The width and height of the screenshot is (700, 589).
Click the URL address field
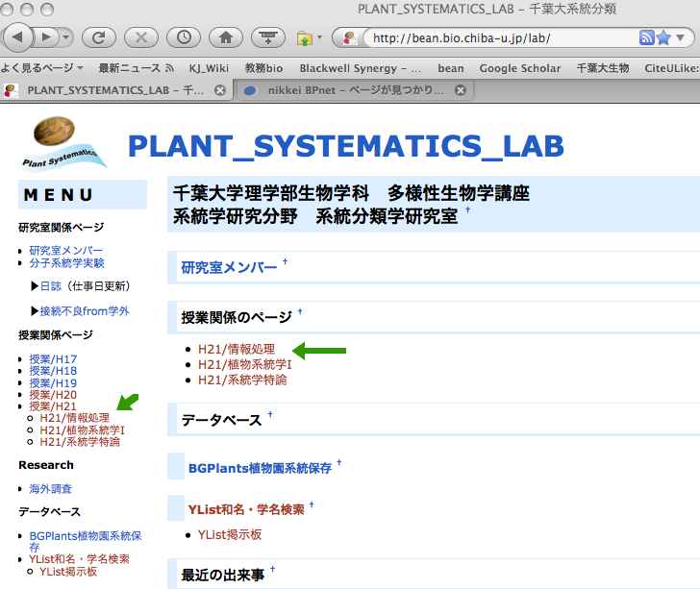pos(500,38)
